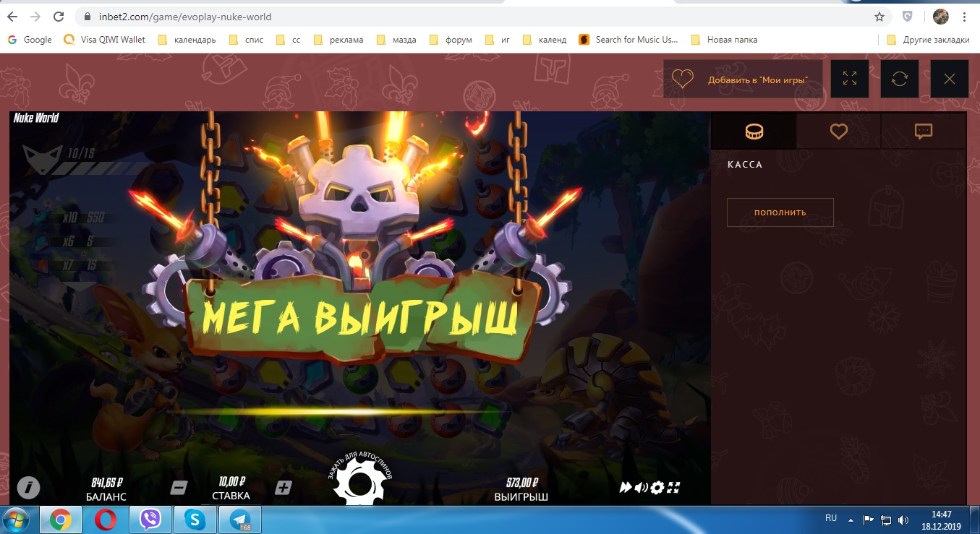Open the Google bookmark

tap(30, 40)
